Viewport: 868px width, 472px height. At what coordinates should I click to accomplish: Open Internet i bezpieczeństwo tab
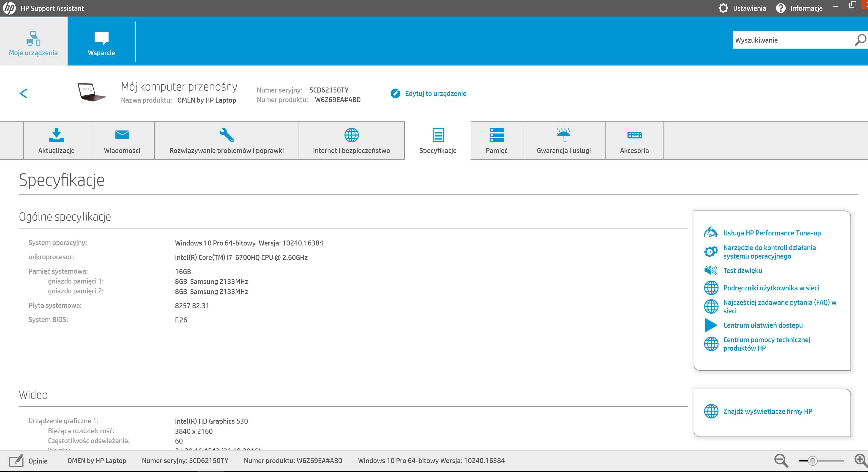pos(352,140)
